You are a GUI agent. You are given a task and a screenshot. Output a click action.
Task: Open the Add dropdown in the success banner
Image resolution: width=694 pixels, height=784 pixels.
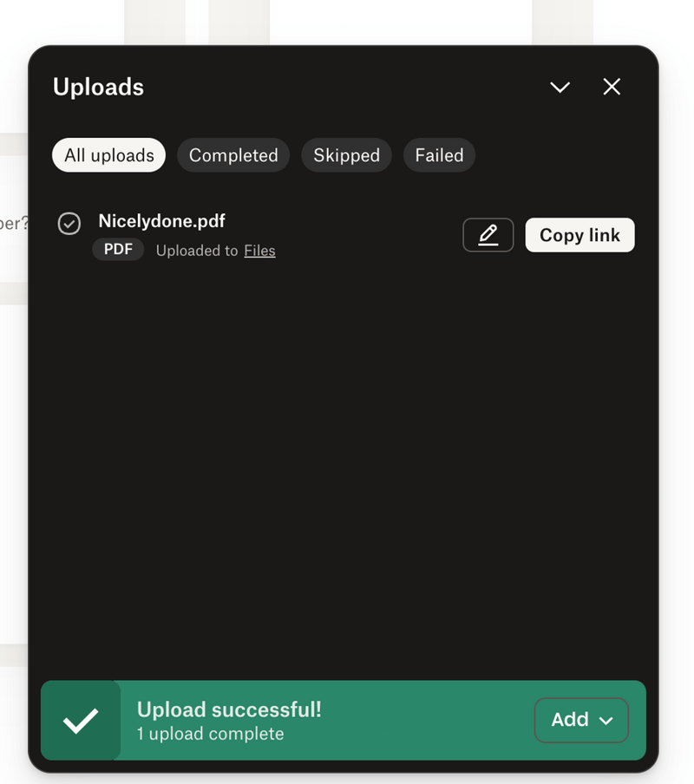tap(581, 720)
